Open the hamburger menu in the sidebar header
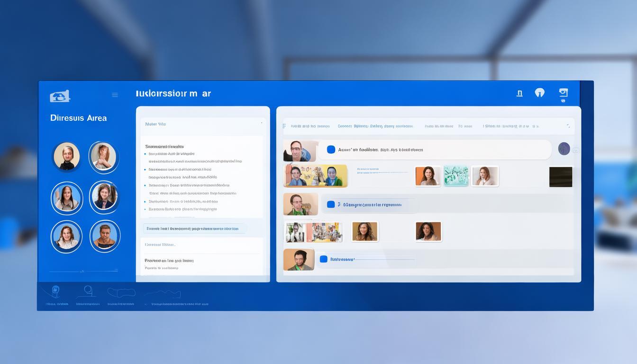 coord(115,95)
